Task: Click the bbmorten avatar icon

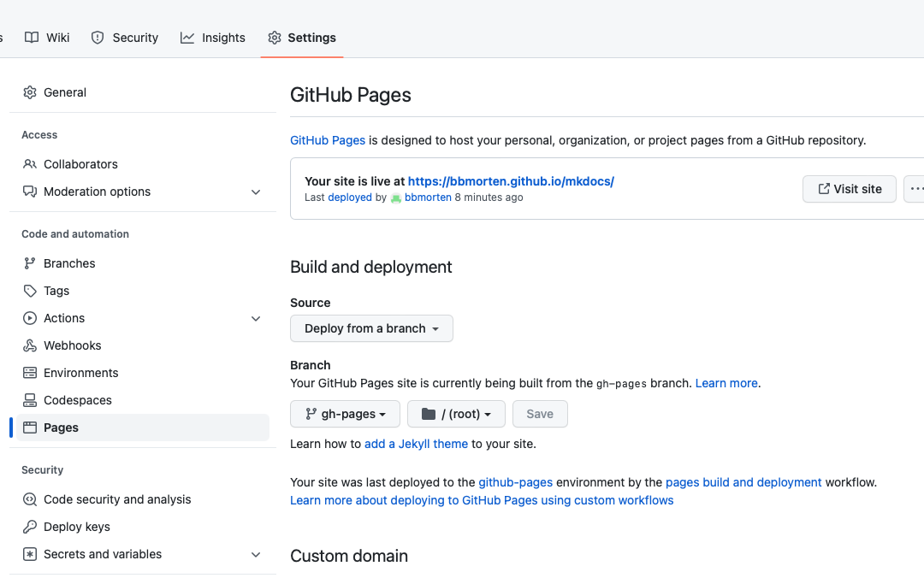Action: (396, 198)
